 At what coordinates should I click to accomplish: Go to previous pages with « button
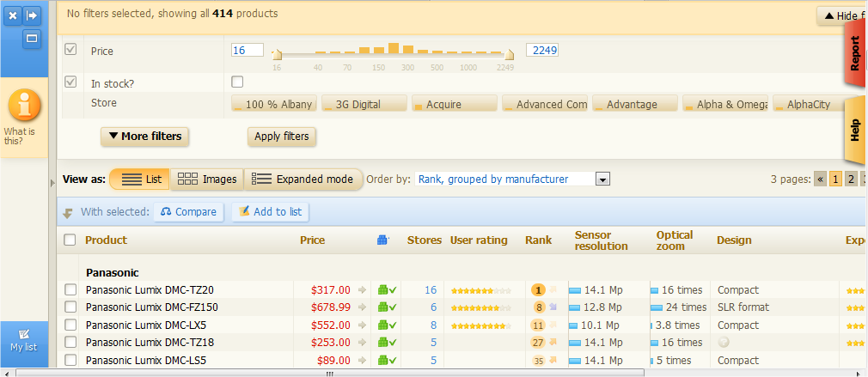[x=821, y=179]
